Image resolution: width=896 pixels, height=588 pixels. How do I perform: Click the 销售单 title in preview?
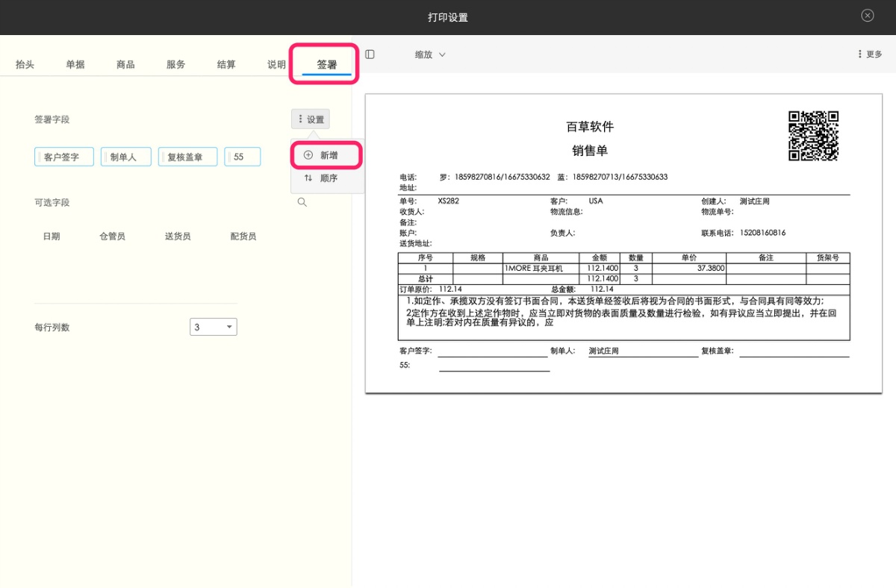tap(590, 151)
